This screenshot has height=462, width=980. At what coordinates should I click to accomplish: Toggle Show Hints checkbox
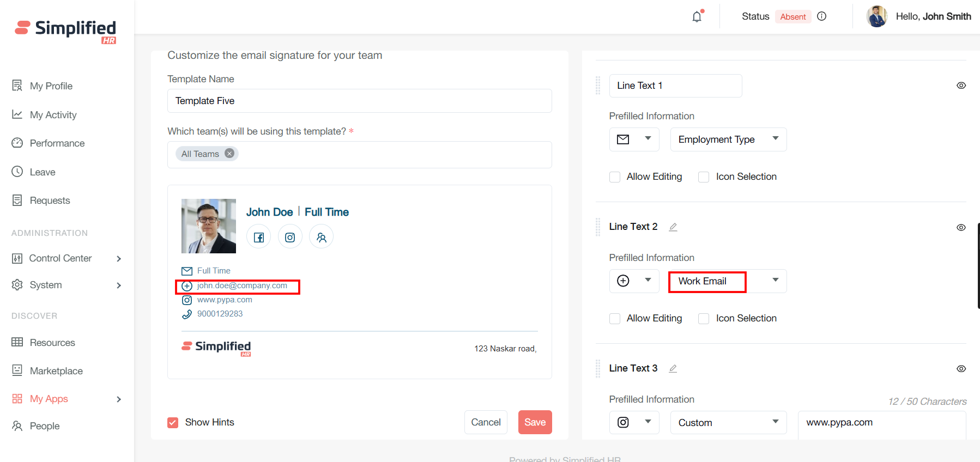tap(173, 423)
